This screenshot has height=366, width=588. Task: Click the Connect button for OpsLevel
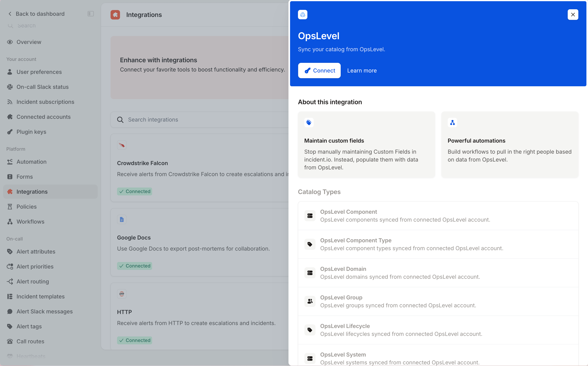coord(319,71)
